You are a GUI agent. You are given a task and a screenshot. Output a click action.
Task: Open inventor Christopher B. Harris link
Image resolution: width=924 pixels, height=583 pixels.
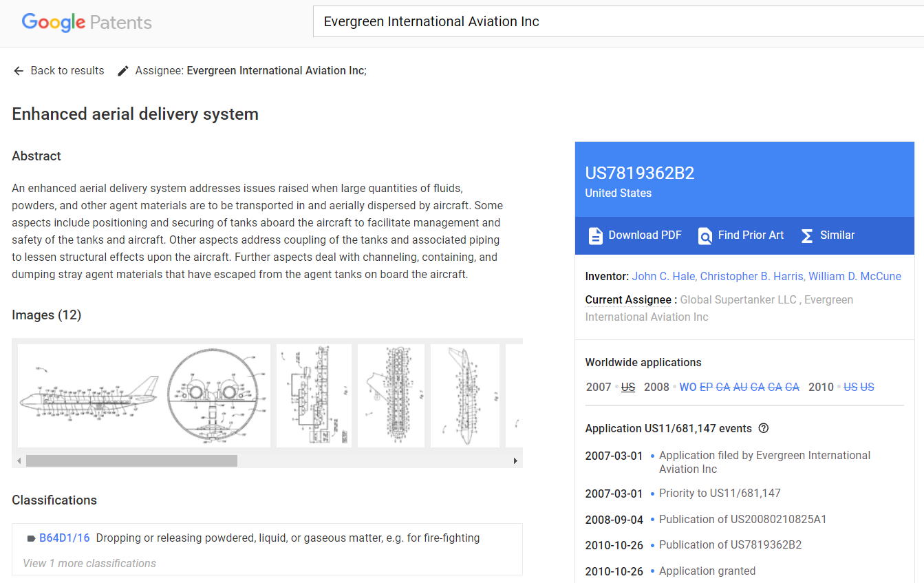point(751,276)
